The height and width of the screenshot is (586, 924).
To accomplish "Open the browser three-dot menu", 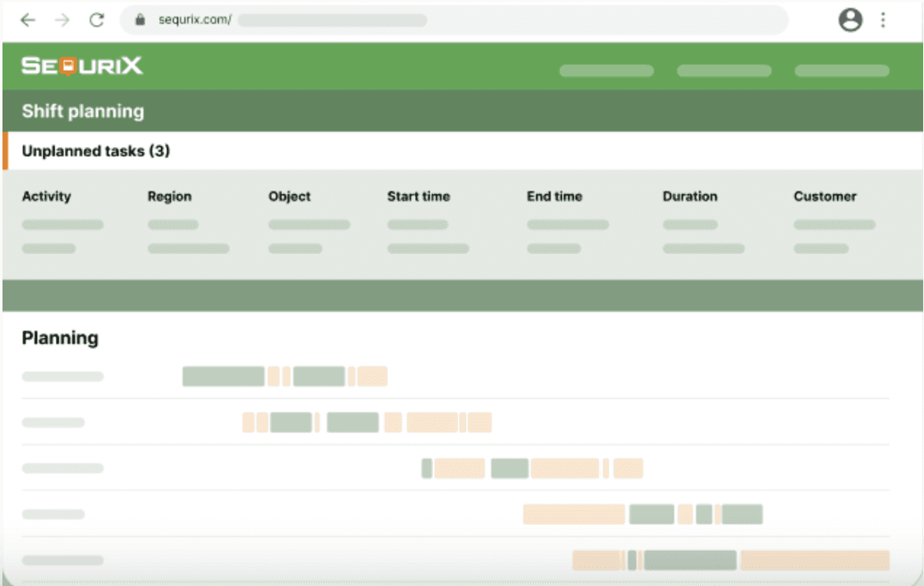I will tap(883, 20).
